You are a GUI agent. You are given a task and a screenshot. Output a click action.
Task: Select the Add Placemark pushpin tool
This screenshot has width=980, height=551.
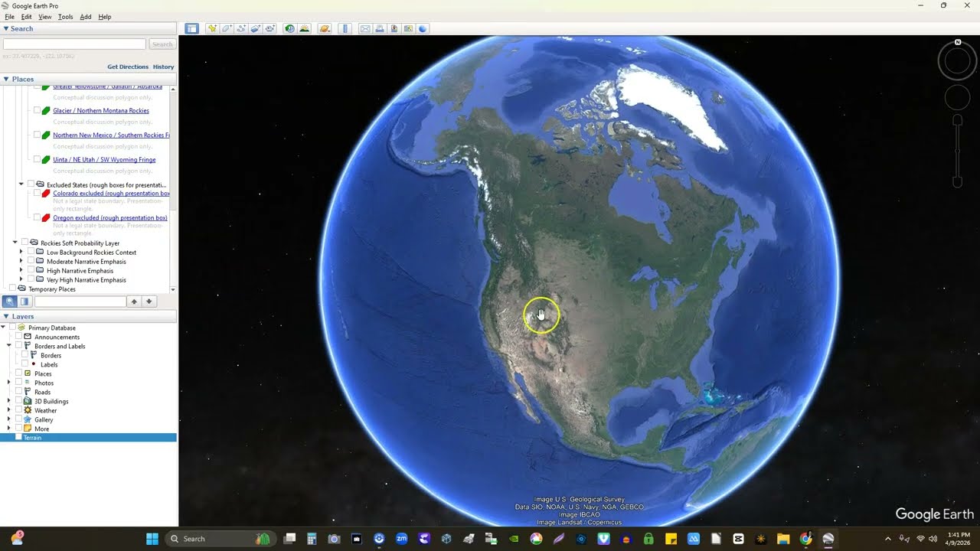coord(212,28)
